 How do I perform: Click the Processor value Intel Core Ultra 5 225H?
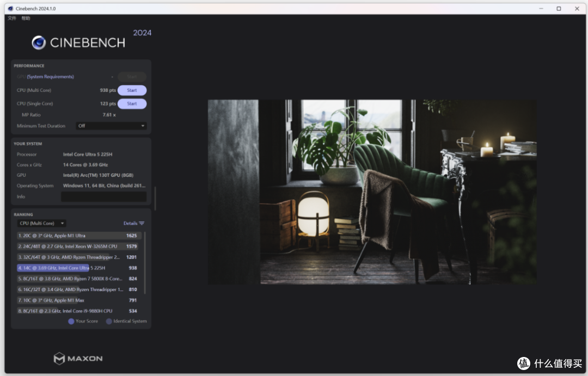(87, 155)
